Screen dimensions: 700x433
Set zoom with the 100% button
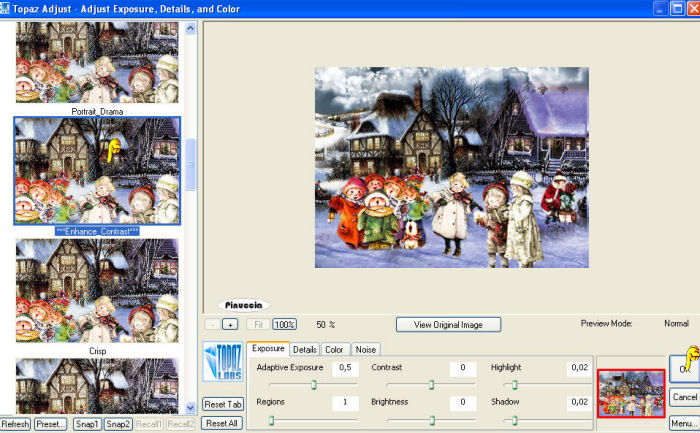tap(284, 325)
